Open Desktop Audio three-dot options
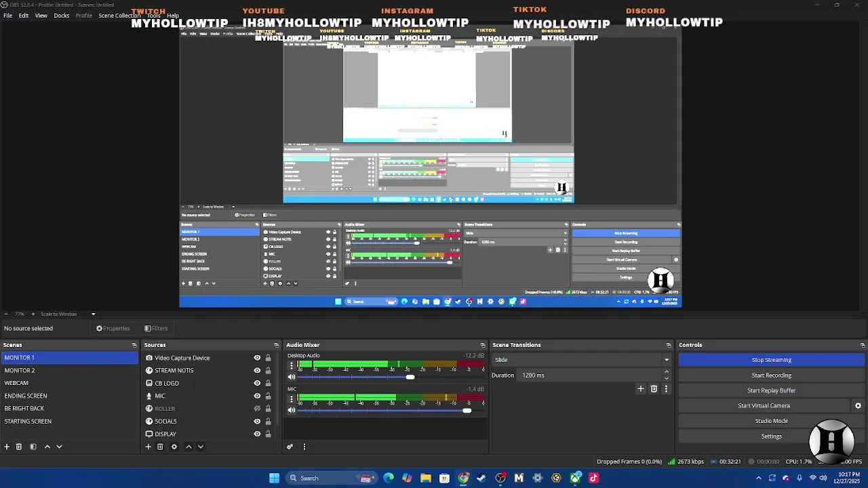 [292, 365]
